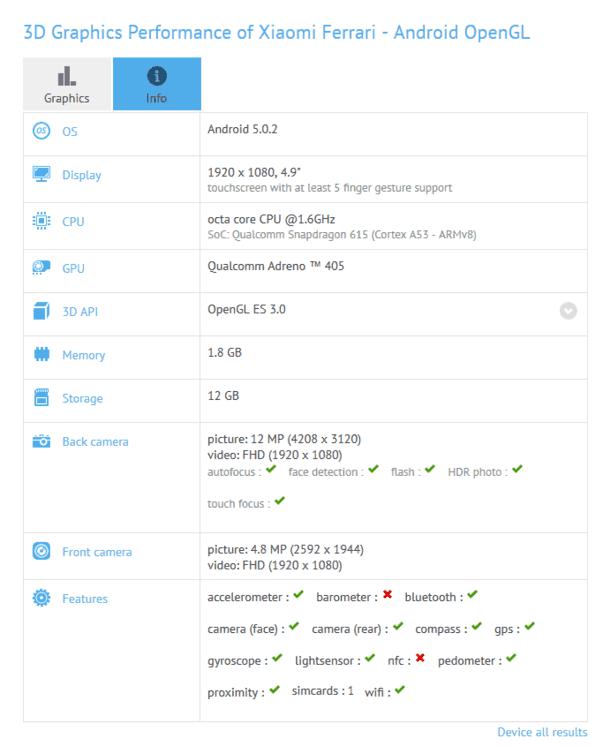Open the Graphics tab
Screen dimensions: 610x746
(x=67, y=84)
